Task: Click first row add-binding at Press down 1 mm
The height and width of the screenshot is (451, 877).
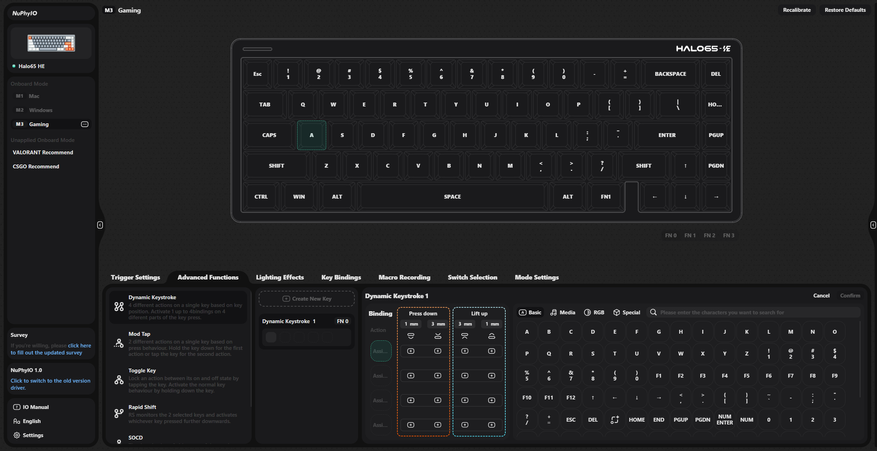Action: click(411, 351)
